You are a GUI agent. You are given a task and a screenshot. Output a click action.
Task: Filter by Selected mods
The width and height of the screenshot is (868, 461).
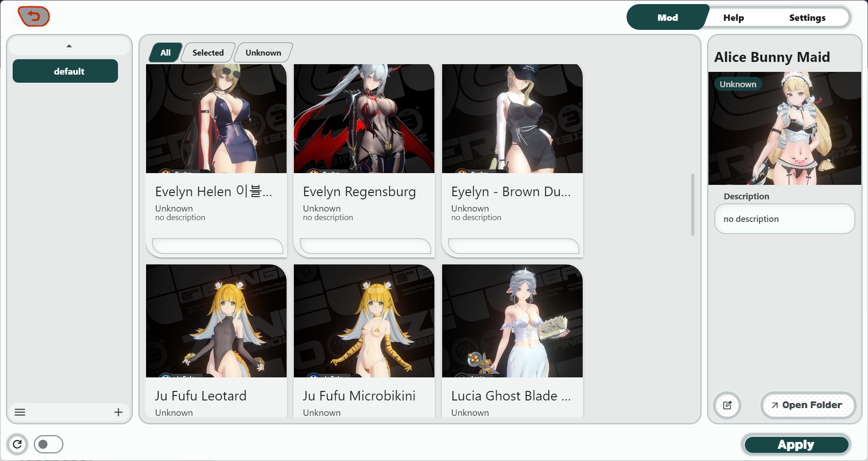point(208,53)
